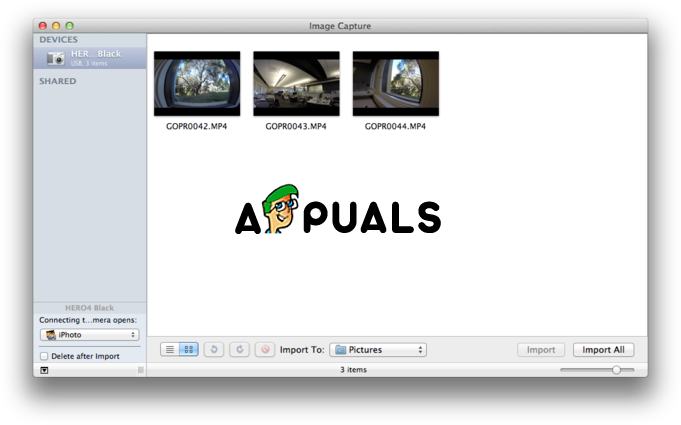Rotate selection clockwise

[240, 349]
